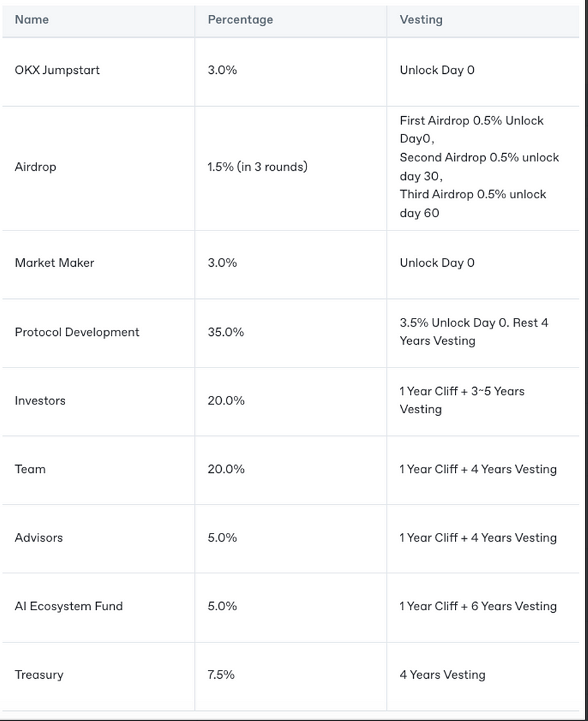Click the Treasury row label
588x721 pixels.
39,675
